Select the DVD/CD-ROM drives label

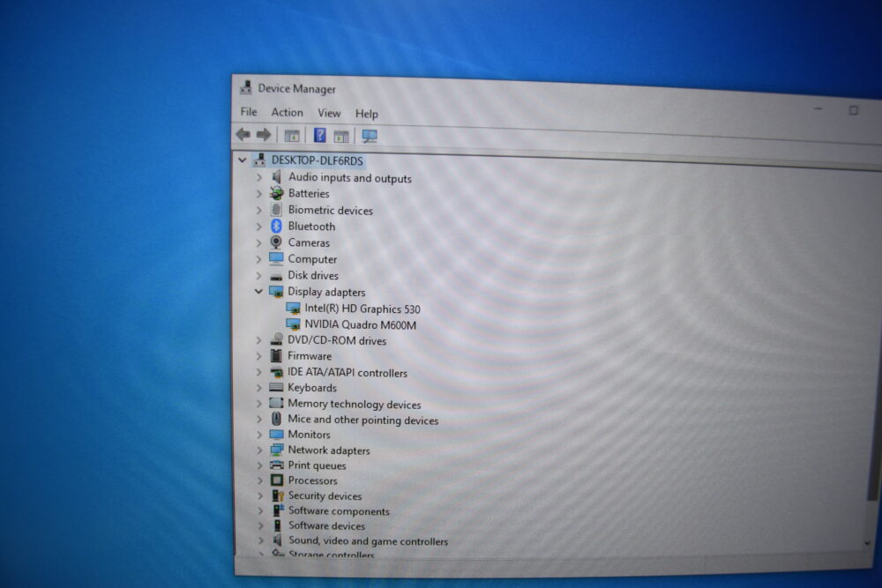point(336,340)
